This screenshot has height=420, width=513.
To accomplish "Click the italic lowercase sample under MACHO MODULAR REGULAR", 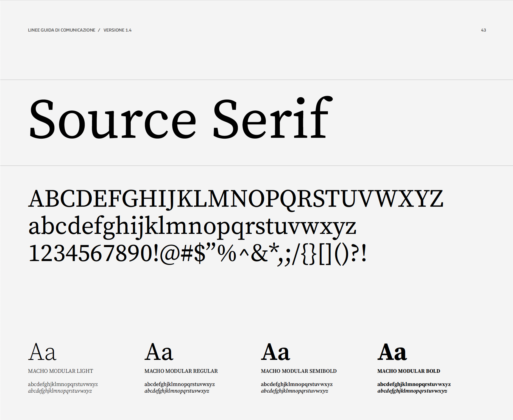I will coord(177,391).
